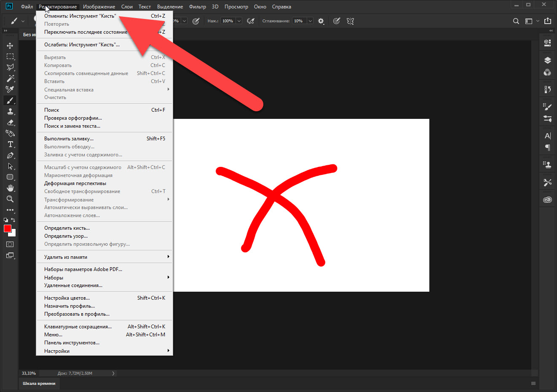
Task: Choose Определить кисть...
Action: click(104, 228)
